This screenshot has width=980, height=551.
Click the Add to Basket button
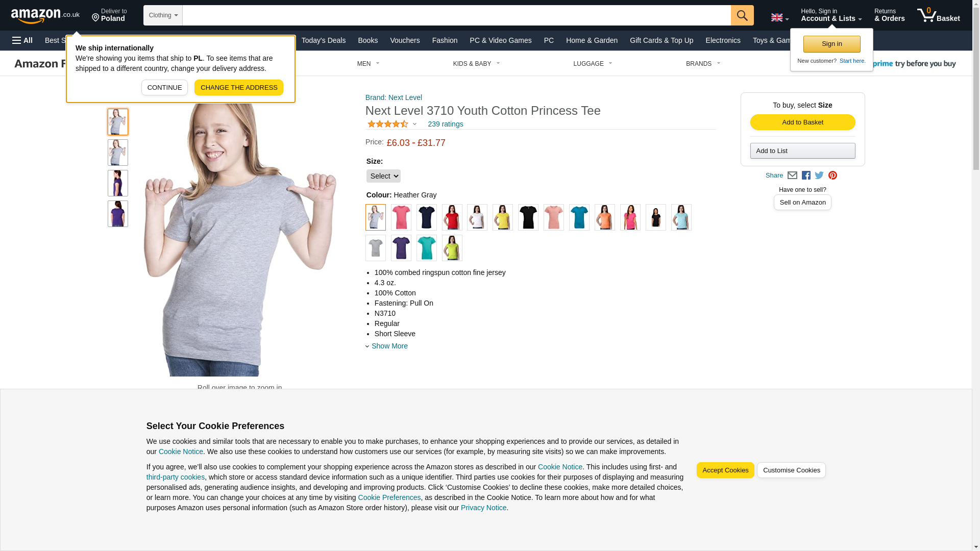click(x=802, y=122)
